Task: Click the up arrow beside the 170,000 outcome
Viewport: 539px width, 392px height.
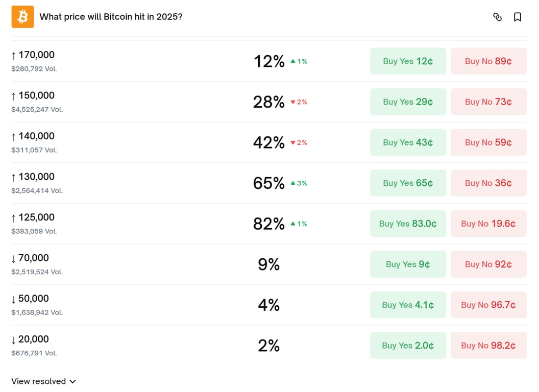Action: coord(11,55)
